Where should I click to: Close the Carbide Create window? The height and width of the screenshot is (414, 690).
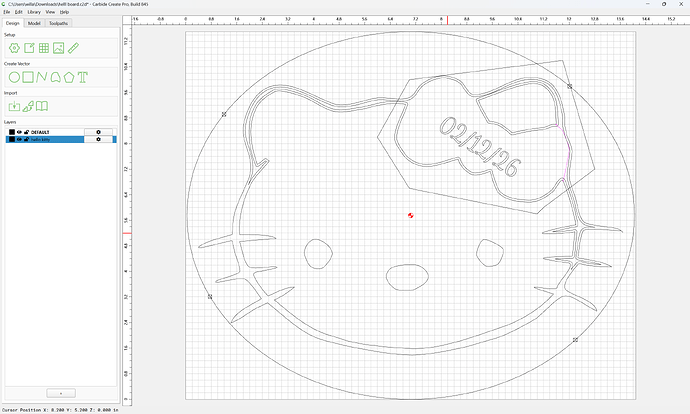point(681,4)
